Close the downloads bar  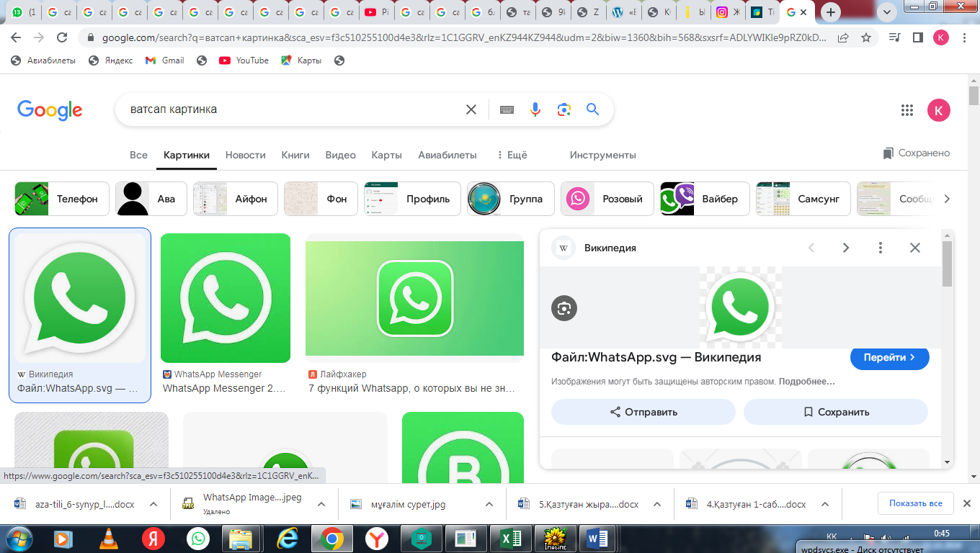click(x=967, y=504)
